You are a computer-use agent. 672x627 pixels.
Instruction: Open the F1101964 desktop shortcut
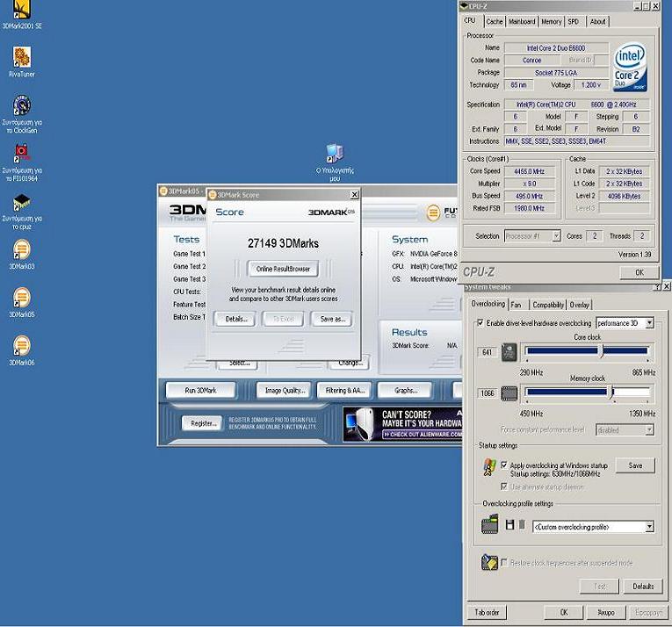pos(22,162)
